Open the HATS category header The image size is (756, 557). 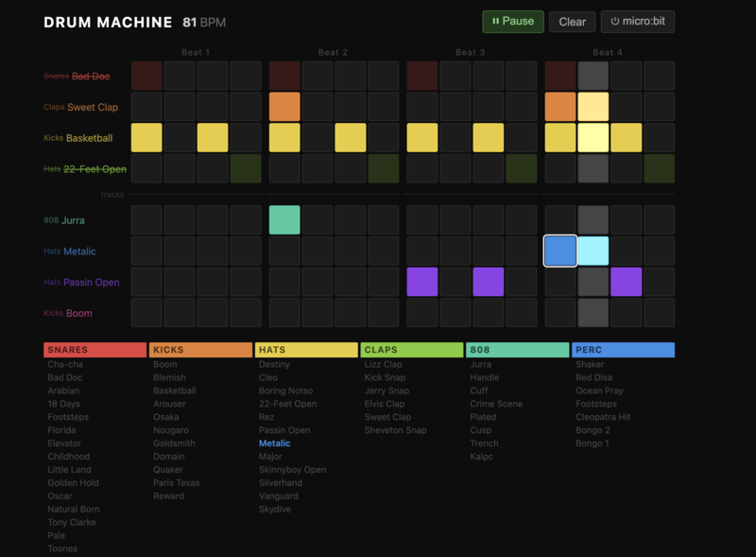point(306,350)
